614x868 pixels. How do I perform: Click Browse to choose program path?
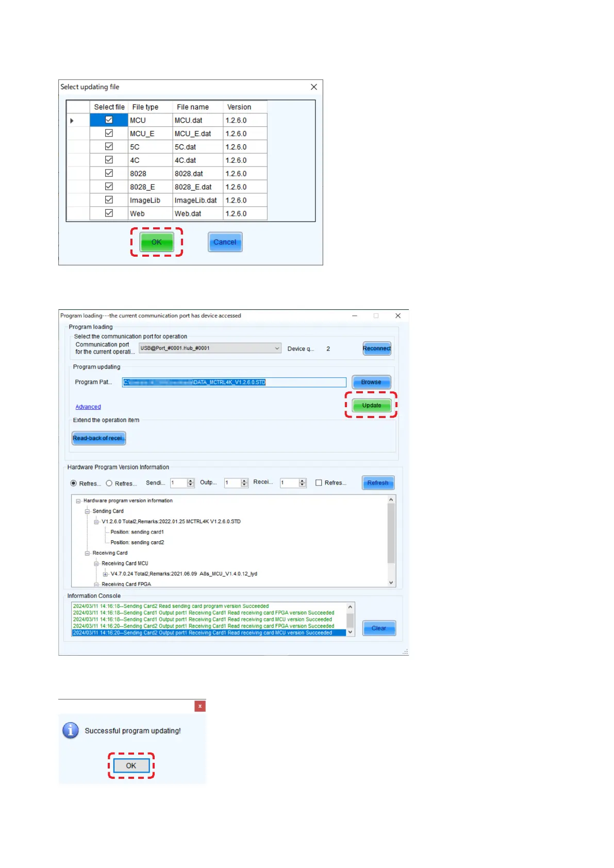click(x=371, y=382)
